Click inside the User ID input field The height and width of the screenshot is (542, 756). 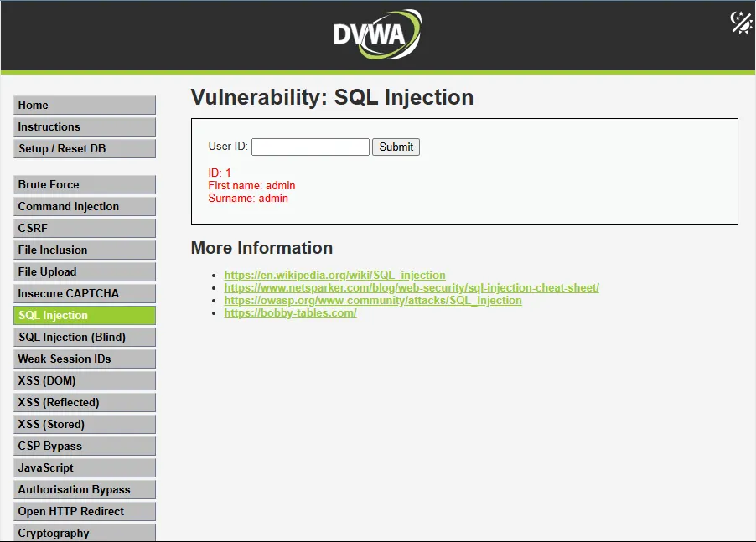click(x=310, y=147)
